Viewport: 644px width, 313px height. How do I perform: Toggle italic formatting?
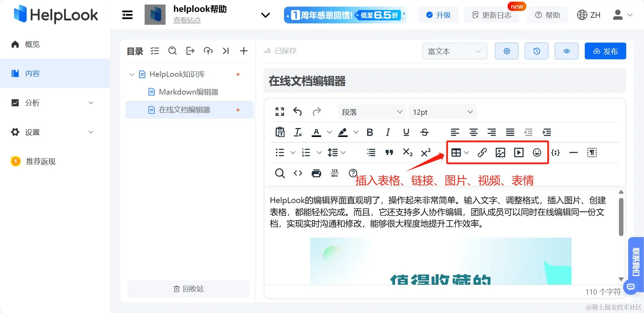(388, 132)
